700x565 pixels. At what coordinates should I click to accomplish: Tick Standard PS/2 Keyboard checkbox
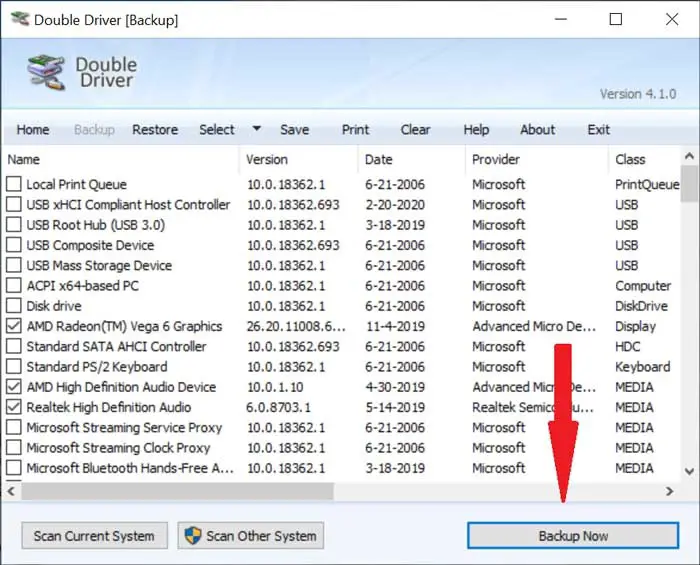[x=14, y=366]
